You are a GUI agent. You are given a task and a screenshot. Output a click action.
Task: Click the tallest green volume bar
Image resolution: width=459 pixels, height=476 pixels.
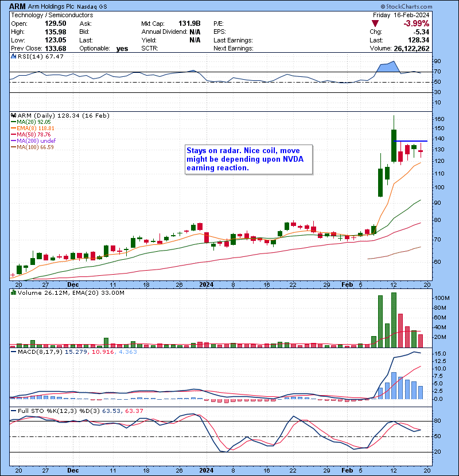coord(394,320)
